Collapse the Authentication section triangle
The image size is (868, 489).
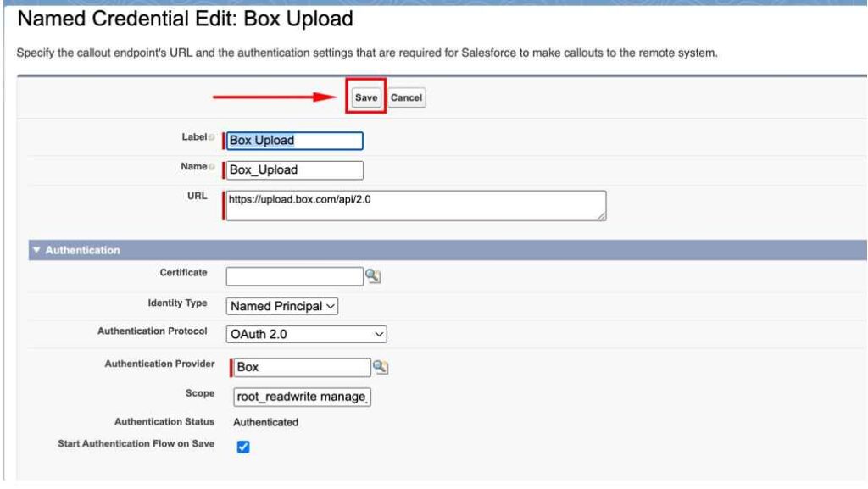(36, 250)
